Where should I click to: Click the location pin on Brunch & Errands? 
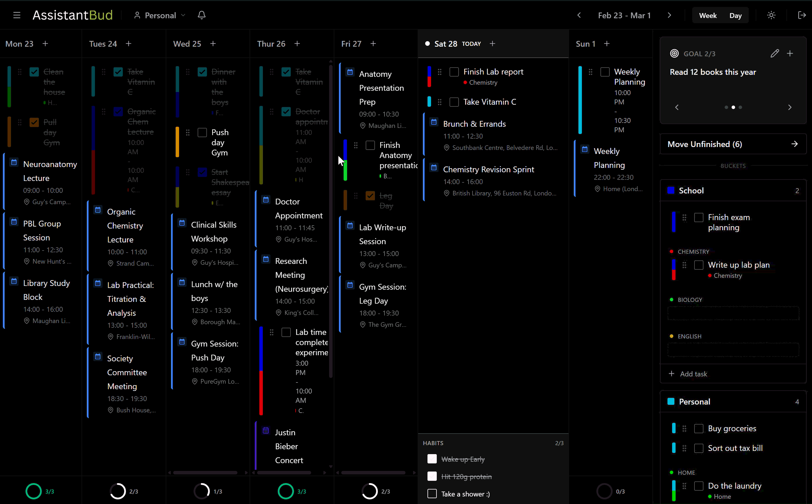447,148
